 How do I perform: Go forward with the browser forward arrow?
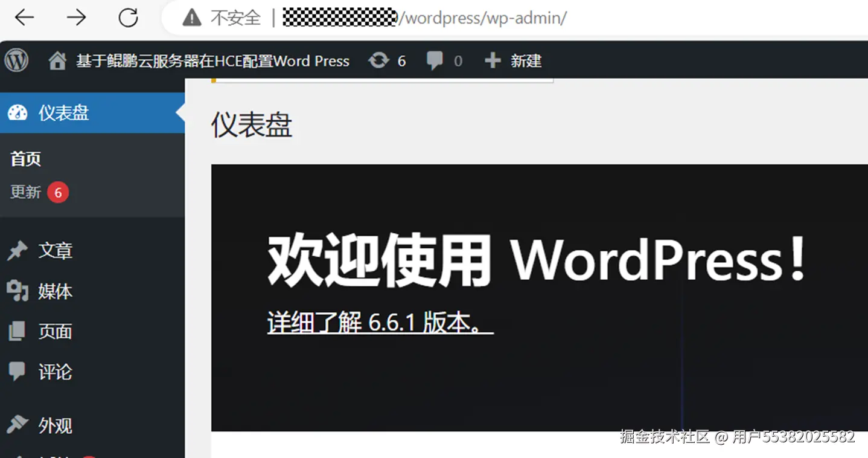click(x=77, y=18)
